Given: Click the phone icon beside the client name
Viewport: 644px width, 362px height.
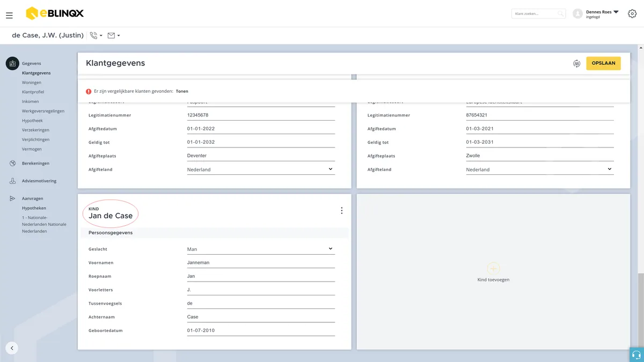Looking at the screenshot, I should click(x=93, y=35).
